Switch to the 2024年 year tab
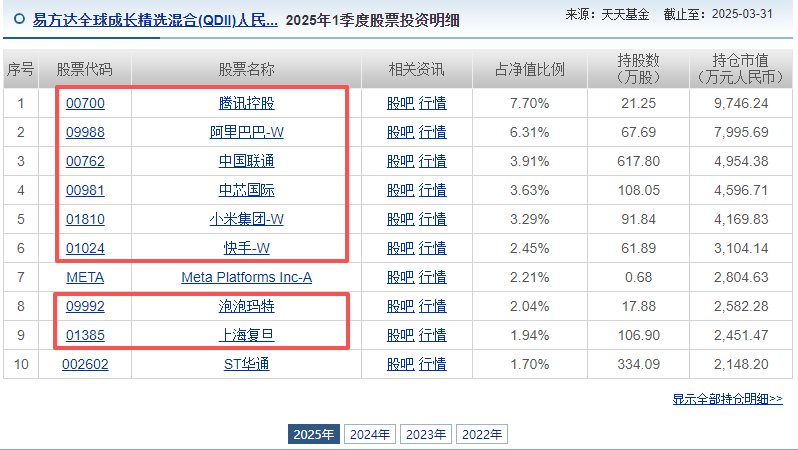 [x=370, y=434]
